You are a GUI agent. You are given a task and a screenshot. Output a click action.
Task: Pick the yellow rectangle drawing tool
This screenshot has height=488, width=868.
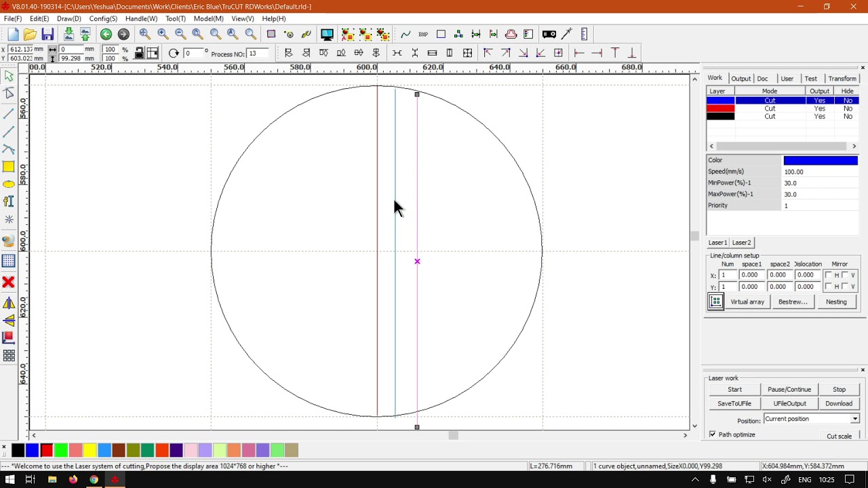pos(9,167)
